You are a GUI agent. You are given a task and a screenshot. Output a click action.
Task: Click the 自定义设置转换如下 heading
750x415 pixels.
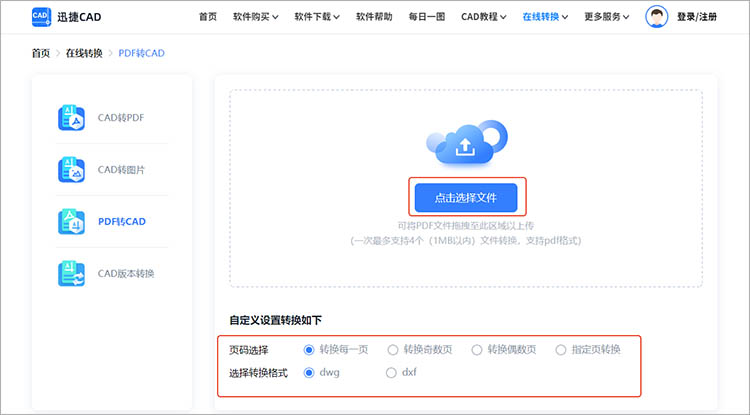click(x=276, y=320)
